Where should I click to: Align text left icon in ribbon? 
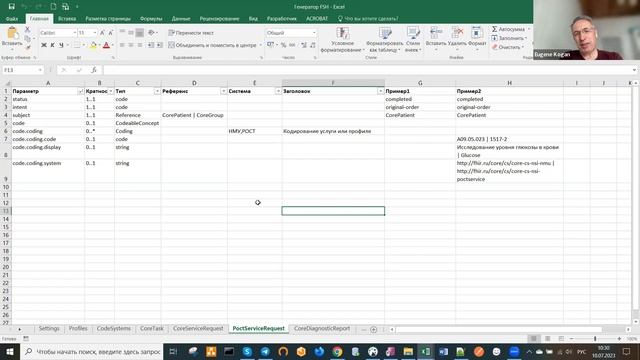coord(122,45)
